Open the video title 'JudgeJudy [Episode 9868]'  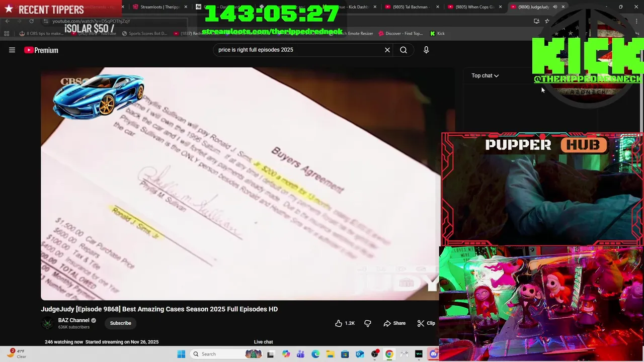(x=159, y=309)
